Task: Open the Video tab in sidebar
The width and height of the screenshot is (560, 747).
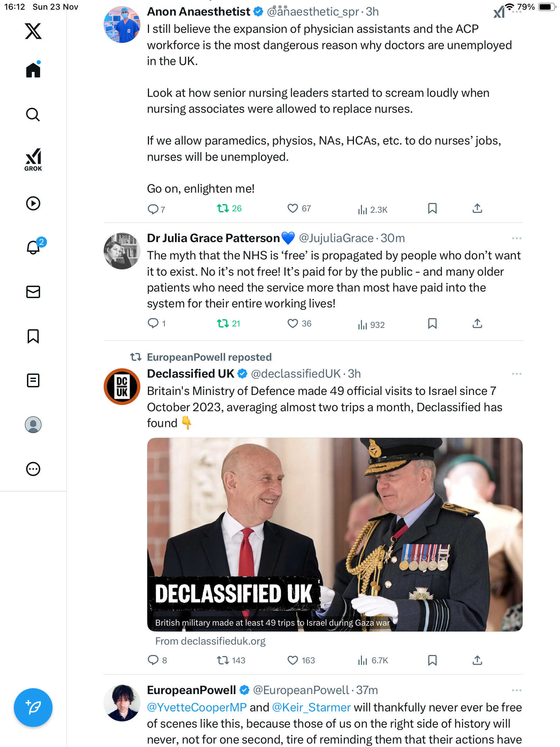Action: pos(33,203)
